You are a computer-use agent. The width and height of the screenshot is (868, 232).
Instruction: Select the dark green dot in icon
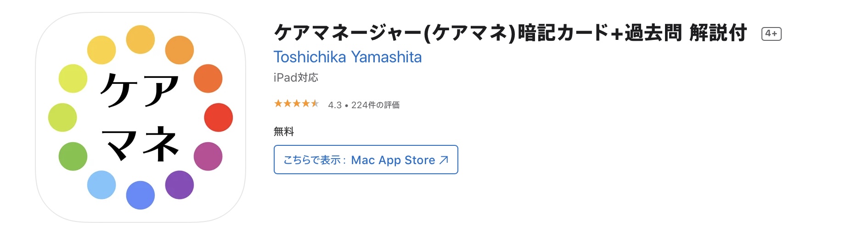pos(73,156)
